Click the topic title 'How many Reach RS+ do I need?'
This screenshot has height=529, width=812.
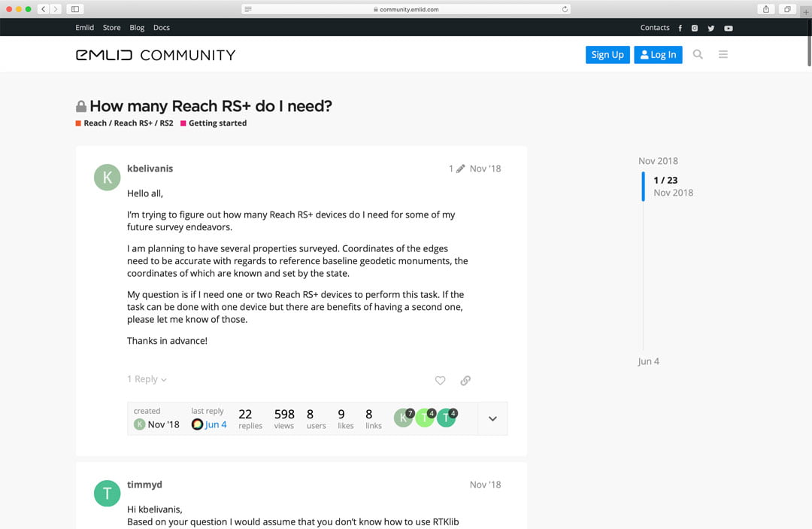pos(211,105)
